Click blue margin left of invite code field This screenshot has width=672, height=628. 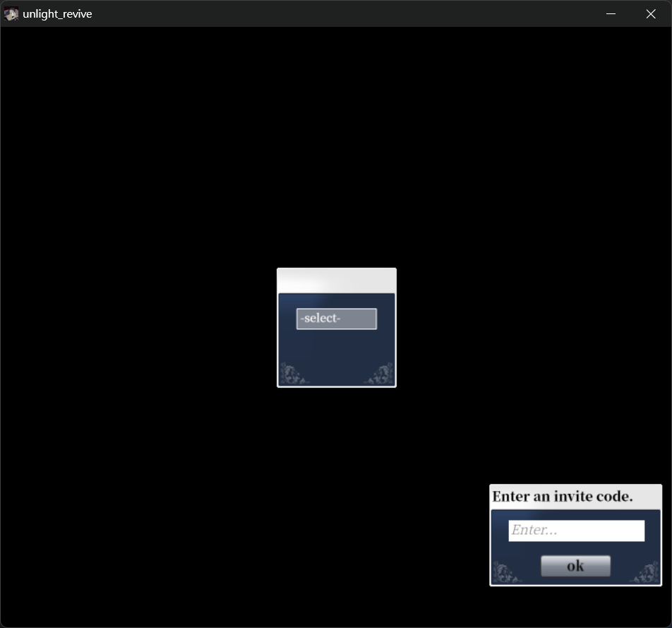tap(500, 531)
